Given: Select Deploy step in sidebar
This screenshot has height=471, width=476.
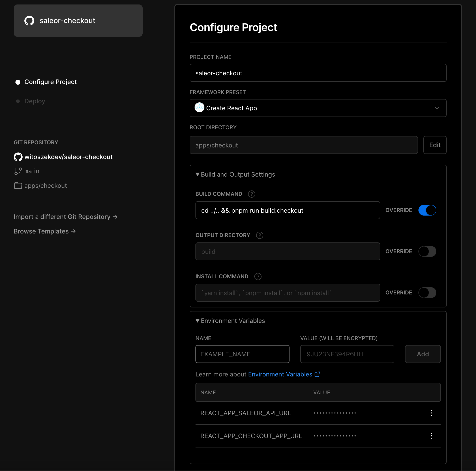Looking at the screenshot, I should (x=34, y=101).
